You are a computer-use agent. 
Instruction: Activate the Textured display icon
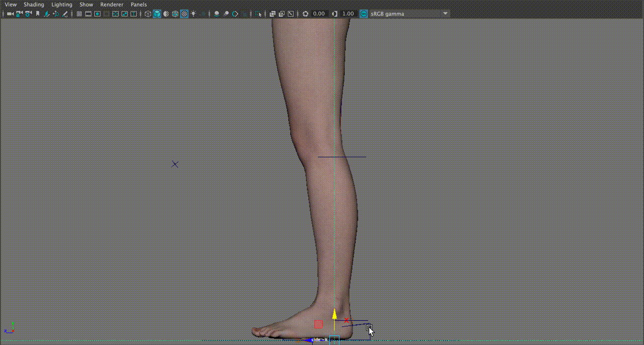tap(175, 14)
